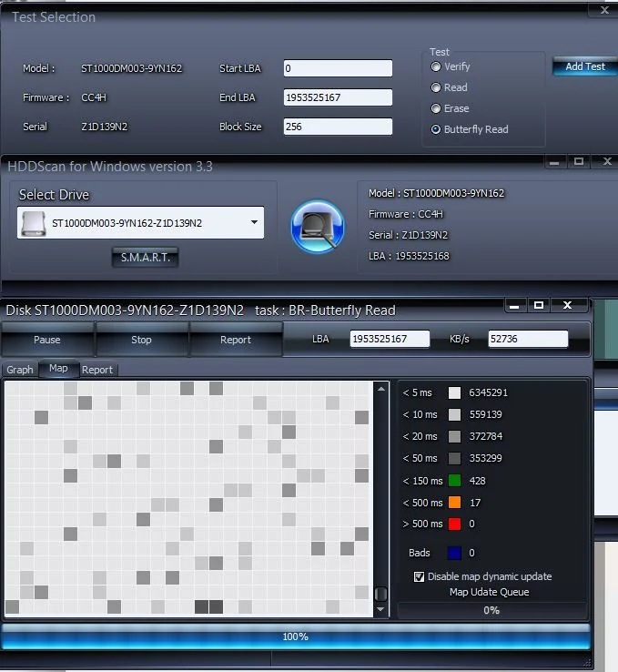Click Firmware : CC4H text in HDDScan main window

[406, 214]
